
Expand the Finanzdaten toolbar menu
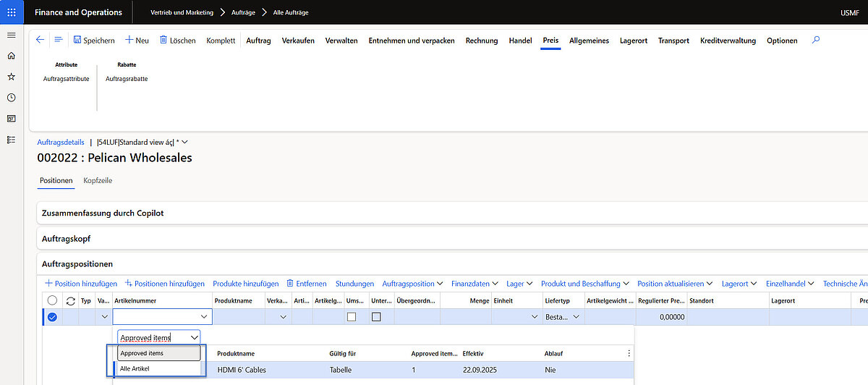tap(475, 284)
